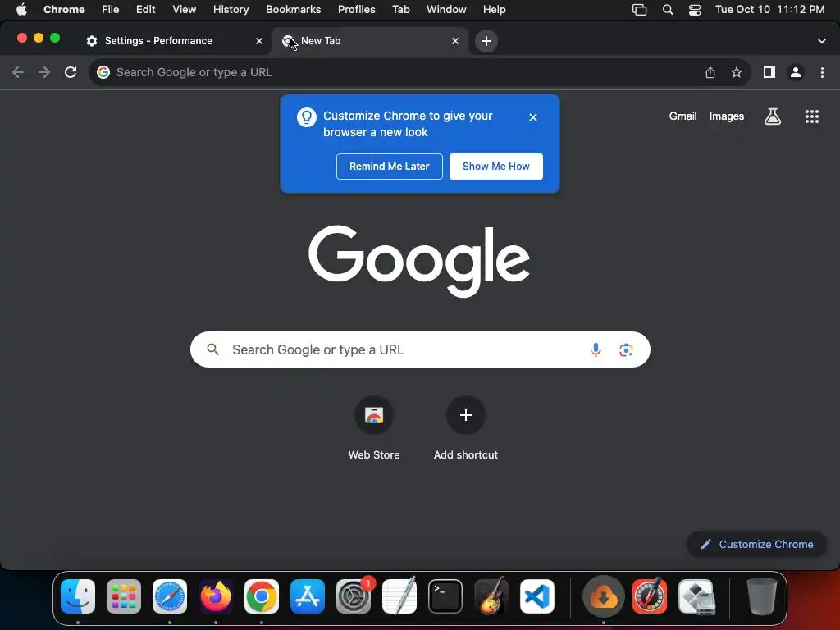The height and width of the screenshot is (630, 840).
Task: Focus the Google search box
Action: 420,349
